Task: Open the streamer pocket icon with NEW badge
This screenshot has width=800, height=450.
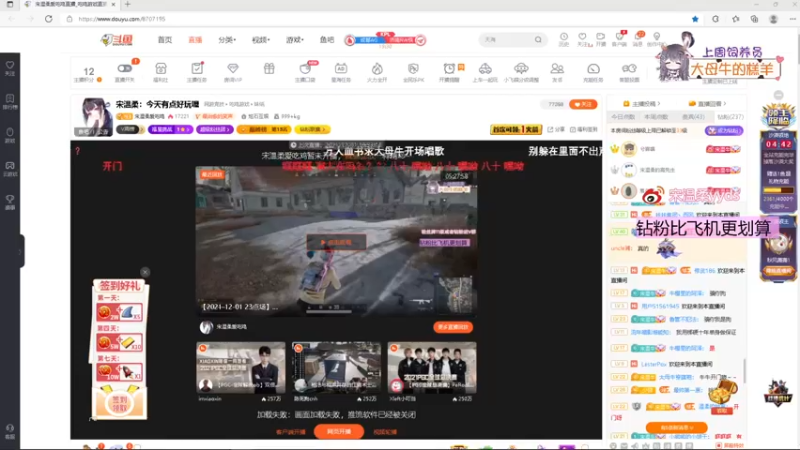Action: click(305, 71)
